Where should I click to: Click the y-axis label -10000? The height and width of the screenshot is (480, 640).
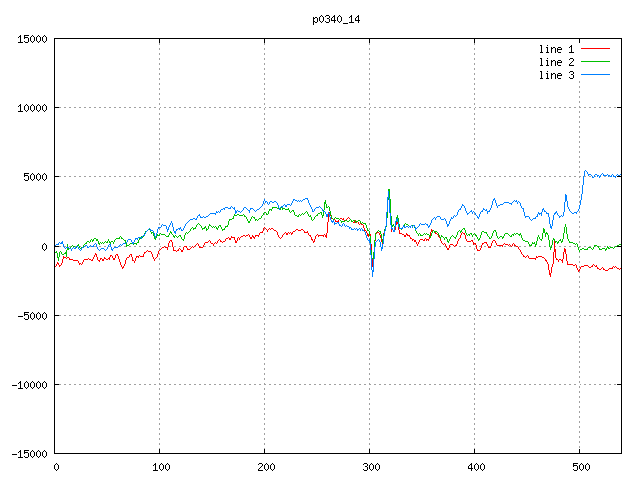(x=29, y=385)
